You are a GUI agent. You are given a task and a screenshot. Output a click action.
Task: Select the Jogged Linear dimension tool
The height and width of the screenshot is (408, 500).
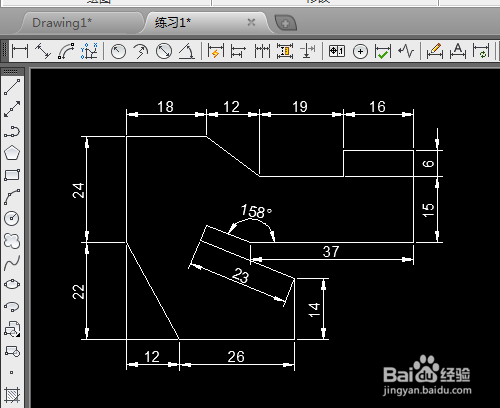pos(406,51)
